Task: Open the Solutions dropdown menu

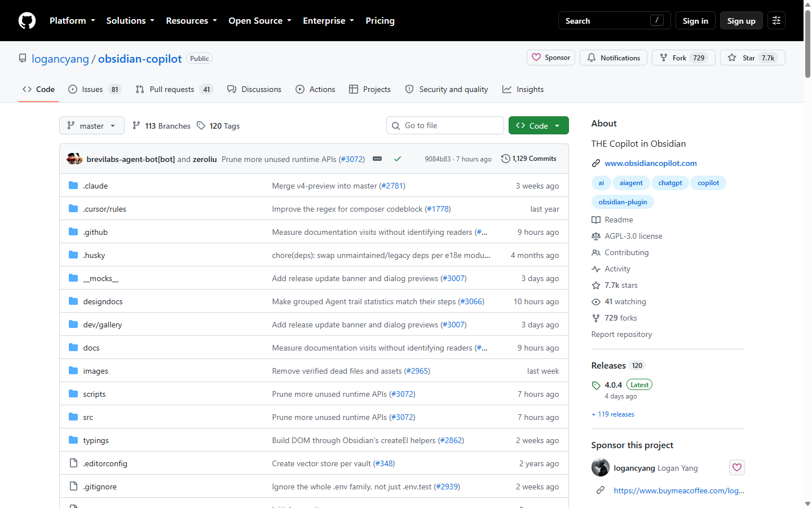Action: [130, 20]
